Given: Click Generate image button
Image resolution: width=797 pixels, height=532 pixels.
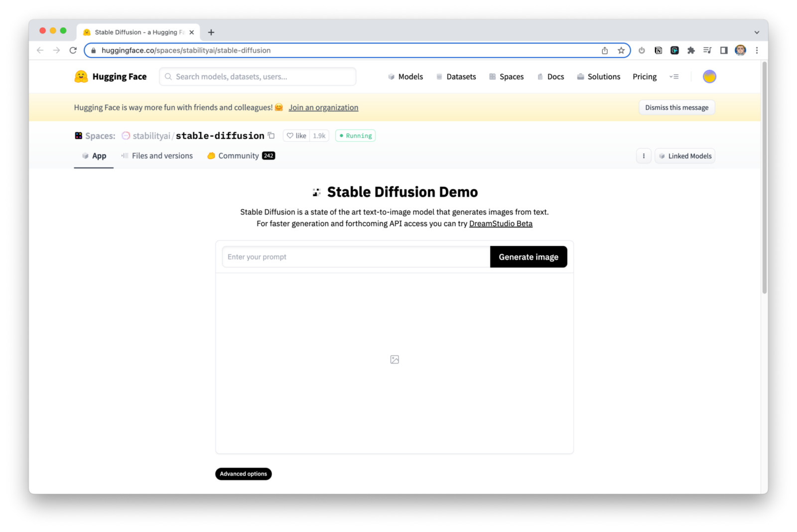Looking at the screenshot, I should tap(529, 257).
